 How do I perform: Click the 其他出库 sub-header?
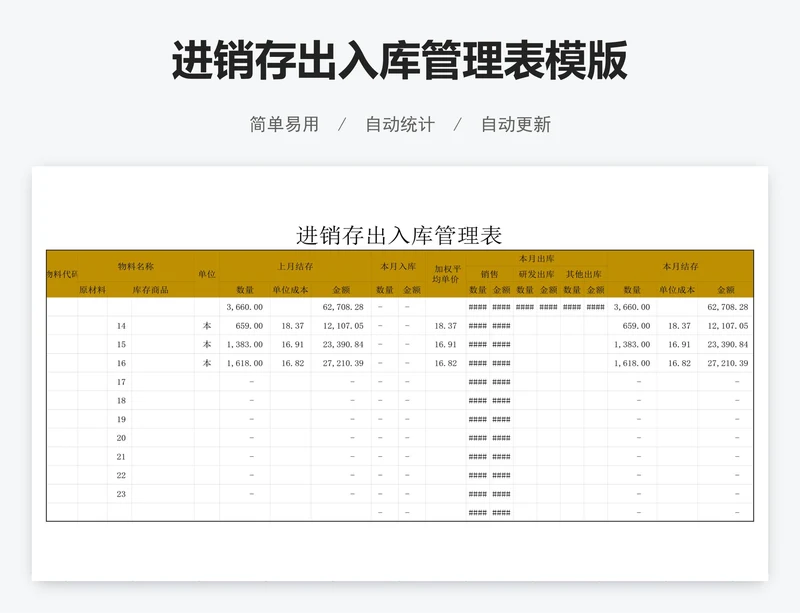[583, 274]
